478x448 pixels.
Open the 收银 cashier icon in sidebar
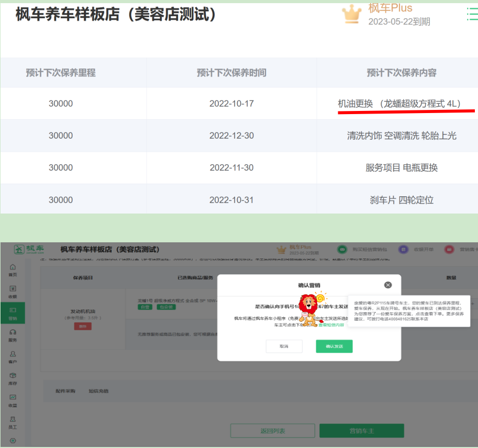click(x=13, y=292)
